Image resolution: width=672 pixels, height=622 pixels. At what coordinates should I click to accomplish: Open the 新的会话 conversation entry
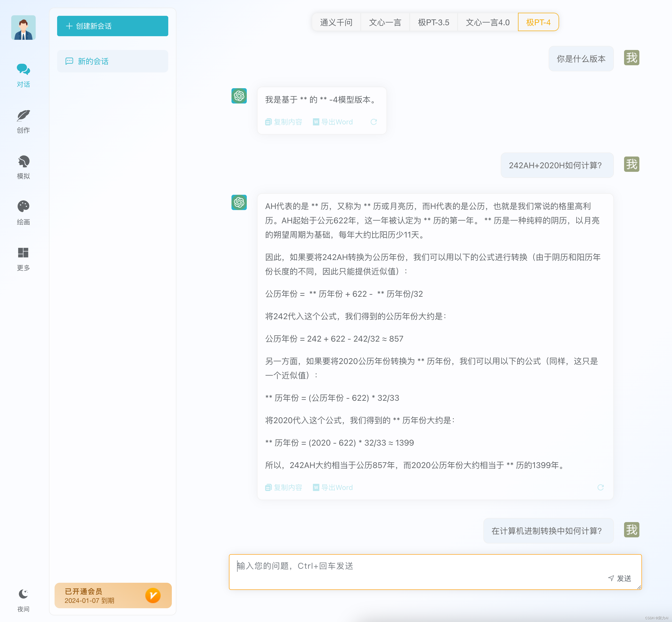(x=112, y=61)
